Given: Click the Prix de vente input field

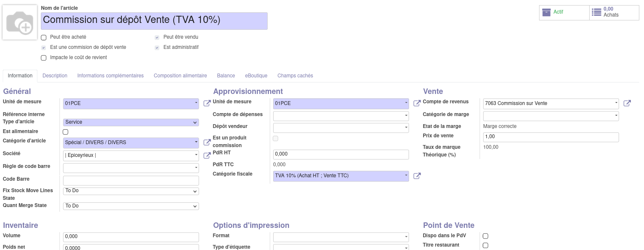Looking at the screenshot, I should [551, 137].
